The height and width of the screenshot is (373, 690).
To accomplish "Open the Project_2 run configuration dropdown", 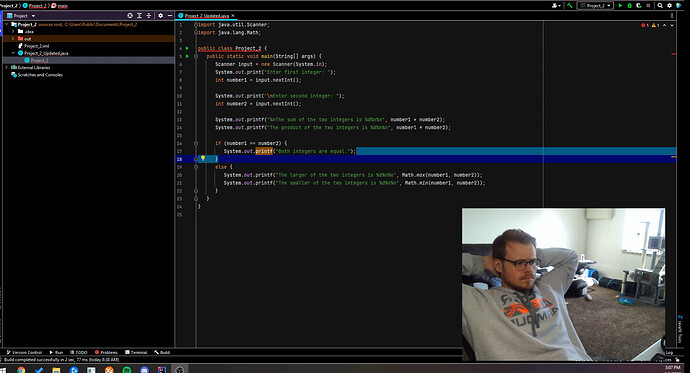I will click(595, 6).
